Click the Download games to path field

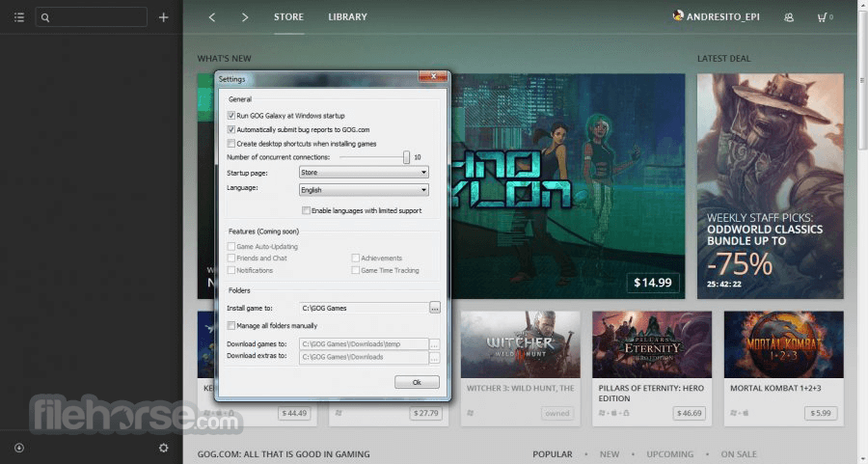[x=364, y=343]
